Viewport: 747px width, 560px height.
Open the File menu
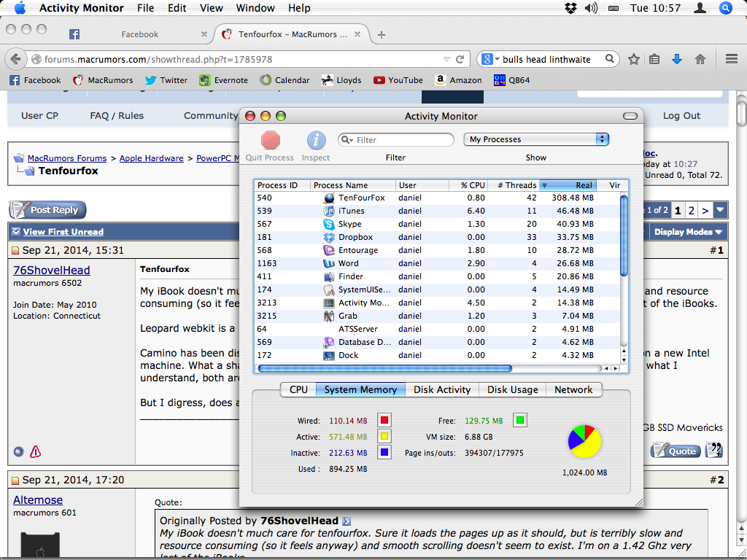pos(145,8)
